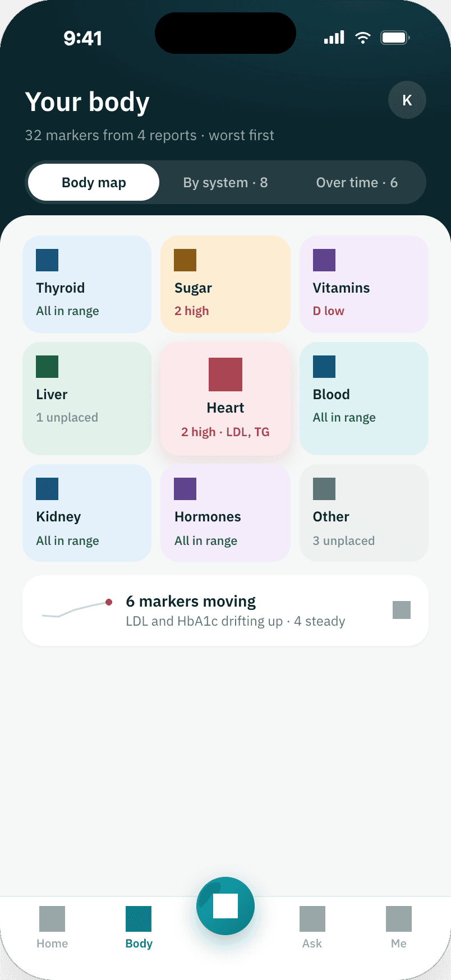The width and height of the screenshot is (451, 980).
Task: Open Other card with 3 unplaced
Action: point(364,513)
